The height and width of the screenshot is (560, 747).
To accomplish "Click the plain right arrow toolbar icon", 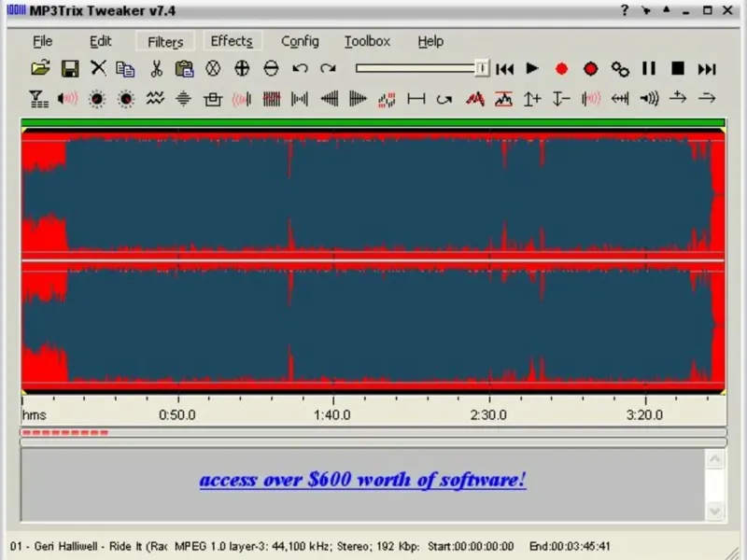I will coord(707,99).
